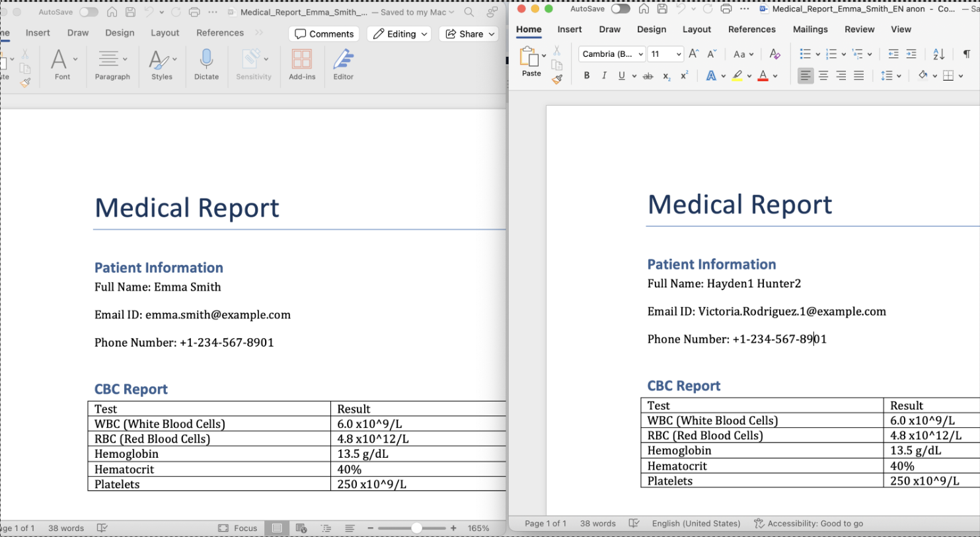Toggle AutoSave in the left window

[x=89, y=13]
